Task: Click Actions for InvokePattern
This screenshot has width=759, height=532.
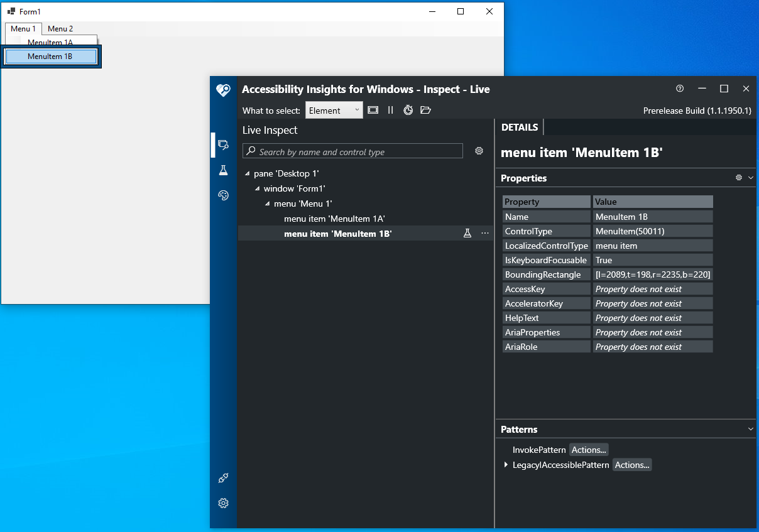Action: [x=588, y=450]
